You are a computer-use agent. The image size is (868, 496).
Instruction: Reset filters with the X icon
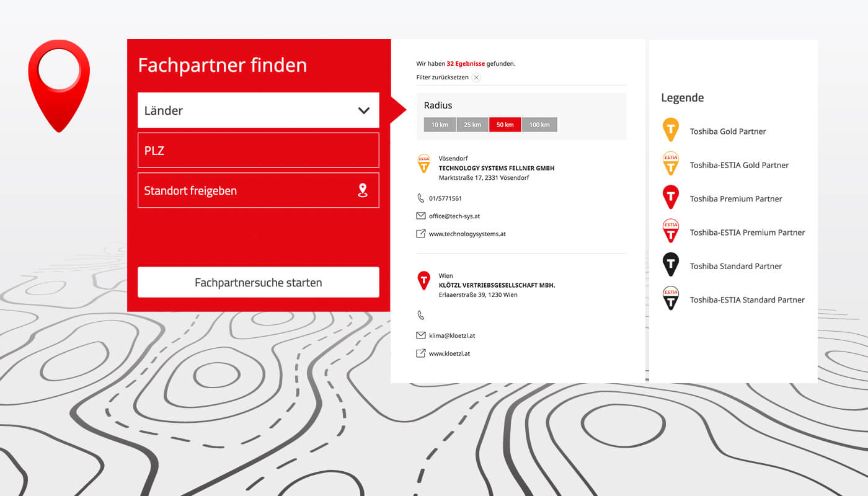[476, 77]
